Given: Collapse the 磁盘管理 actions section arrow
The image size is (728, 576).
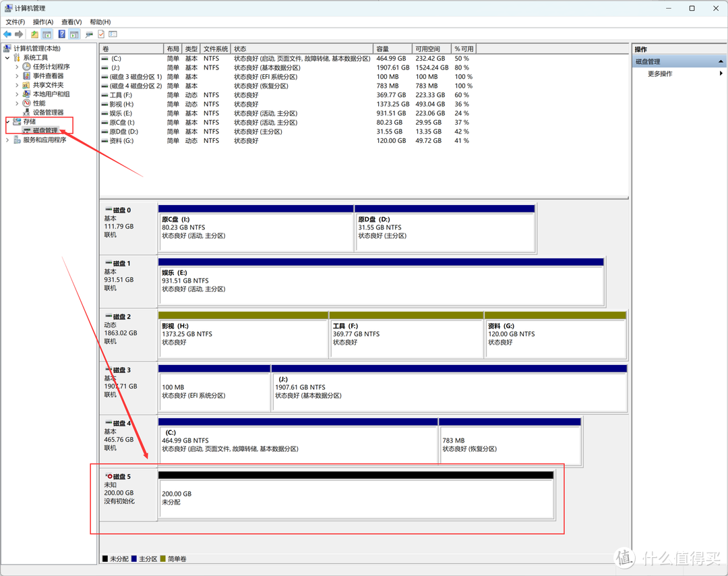Looking at the screenshot, I should pyautogui.click(x=721, y=62).
